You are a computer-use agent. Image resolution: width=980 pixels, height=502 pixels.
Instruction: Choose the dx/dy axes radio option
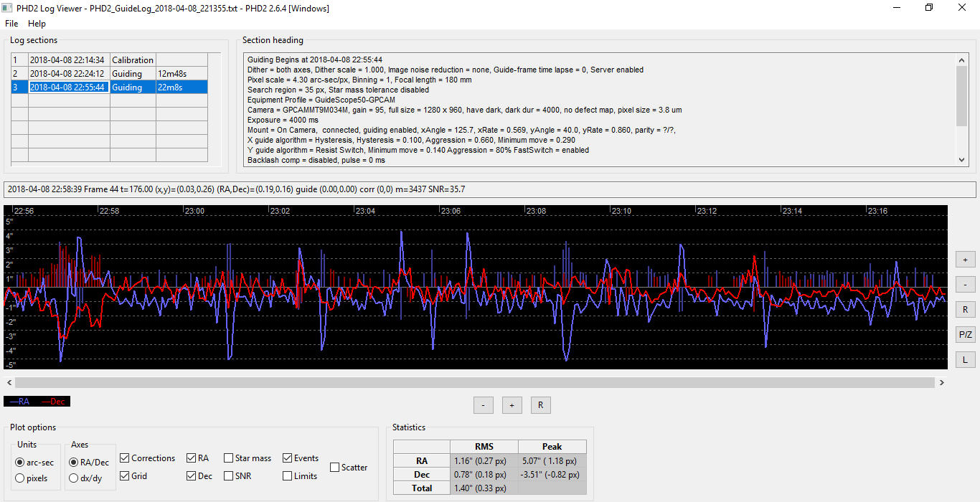[x=74, y=478]
